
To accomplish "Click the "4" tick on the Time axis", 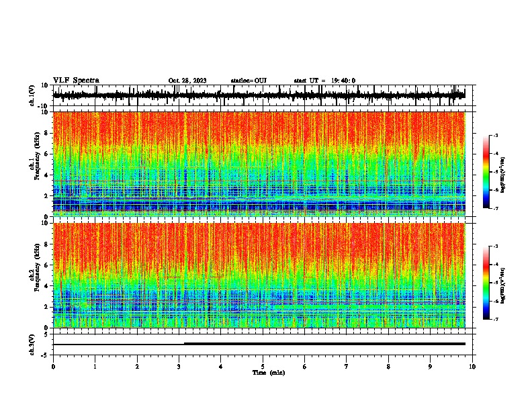I will pos(221,367).
